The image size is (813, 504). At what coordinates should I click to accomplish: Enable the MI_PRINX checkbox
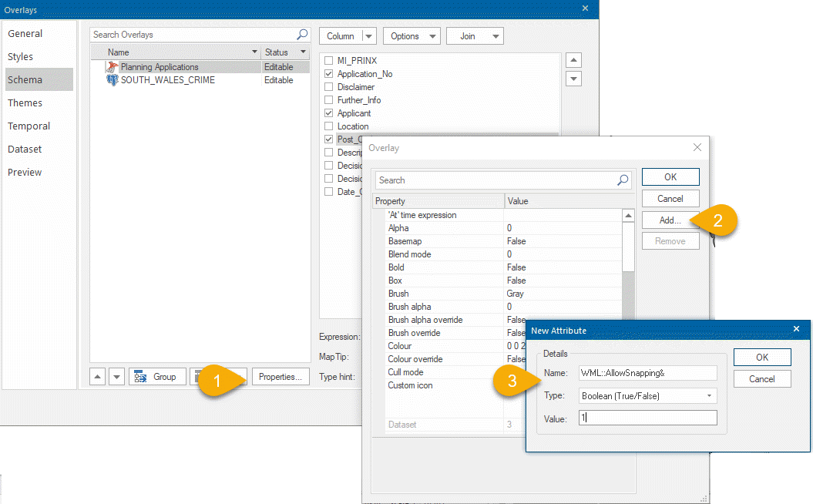pyautogui.click(x=327, y=60)
